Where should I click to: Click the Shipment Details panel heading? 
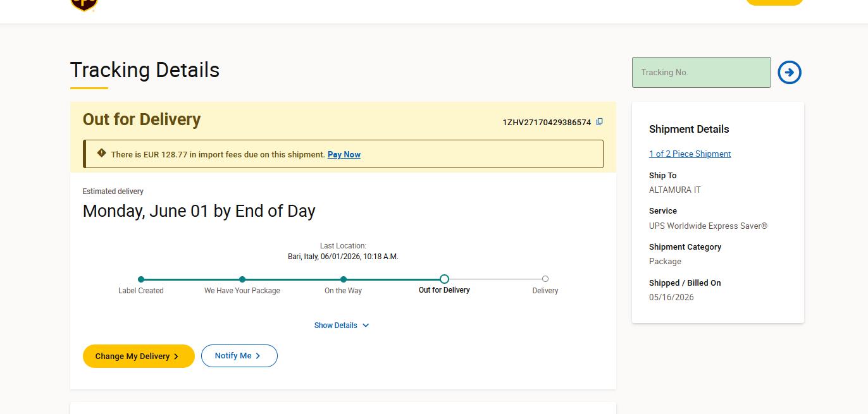point(689,129)
